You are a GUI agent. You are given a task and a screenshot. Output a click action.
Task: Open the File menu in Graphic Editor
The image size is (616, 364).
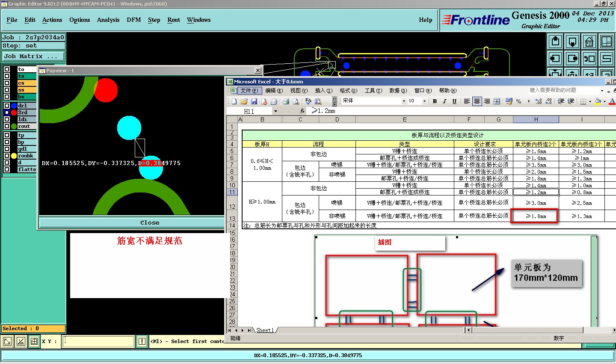click(12, 20)
